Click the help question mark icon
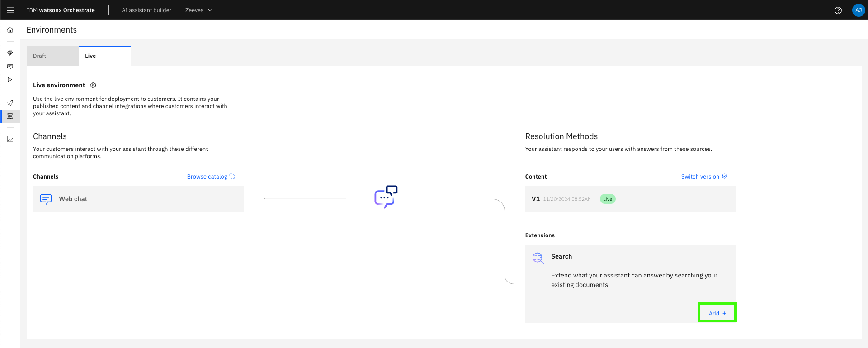 (838, 10)
